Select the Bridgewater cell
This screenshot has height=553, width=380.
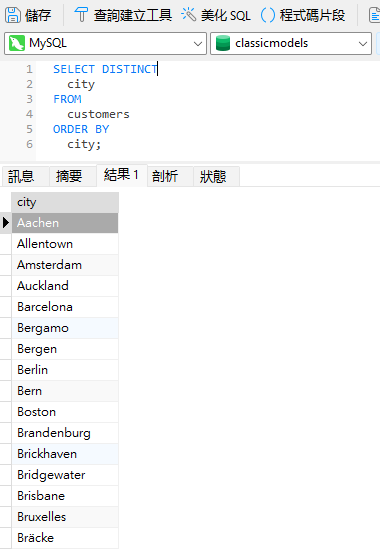[x=65, y=475]
